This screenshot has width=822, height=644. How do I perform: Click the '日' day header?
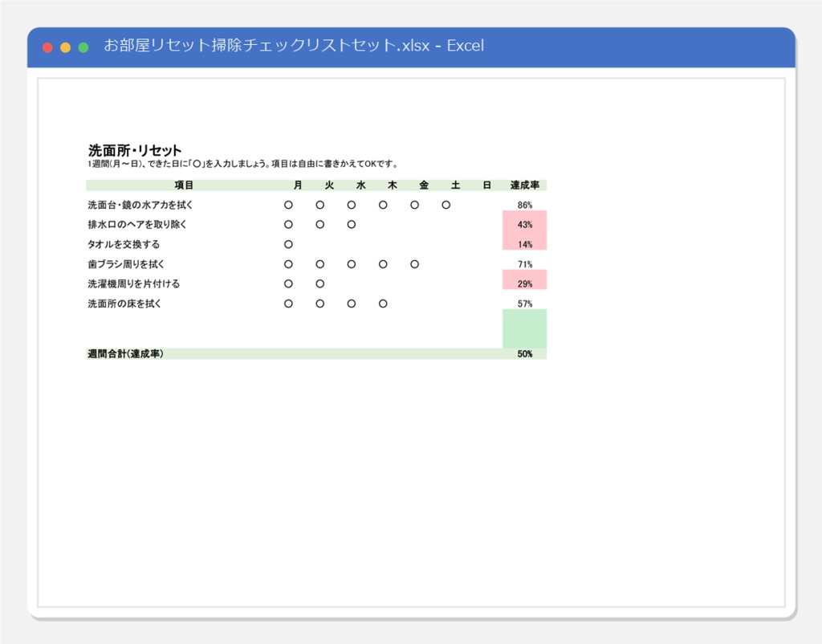point(486,185)
